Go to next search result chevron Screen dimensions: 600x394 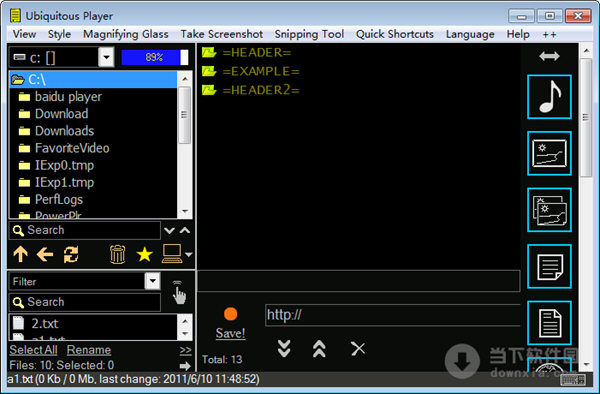pos(169,230)
